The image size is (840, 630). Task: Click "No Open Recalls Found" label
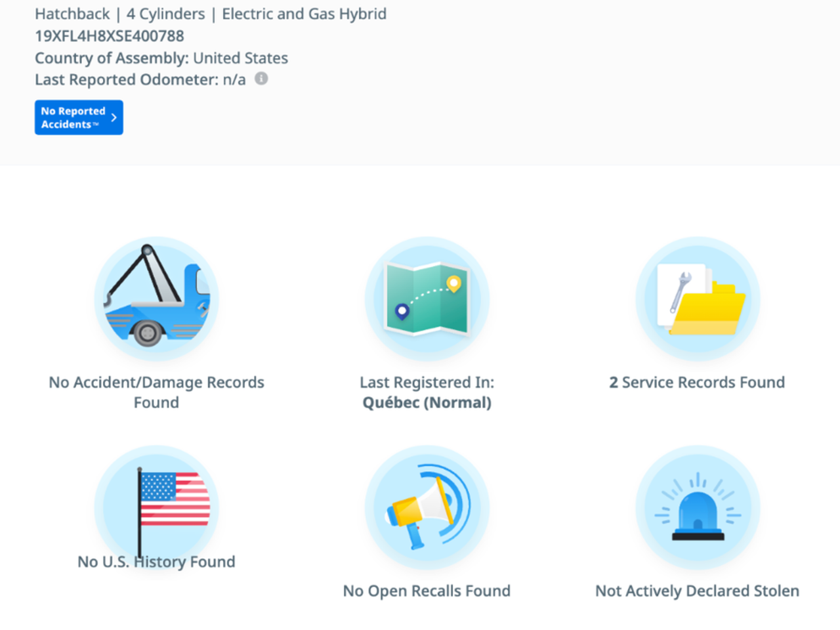coord(427,591)
